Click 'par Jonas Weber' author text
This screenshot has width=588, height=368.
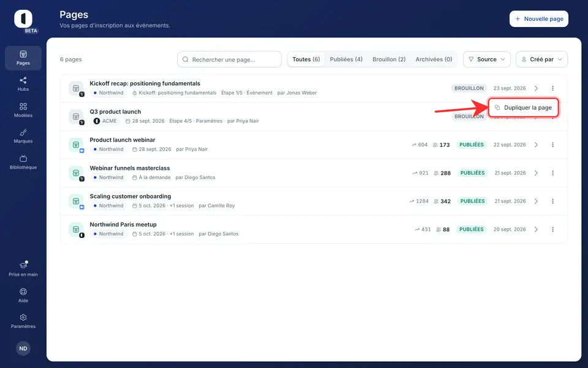[x=297, y=93]
